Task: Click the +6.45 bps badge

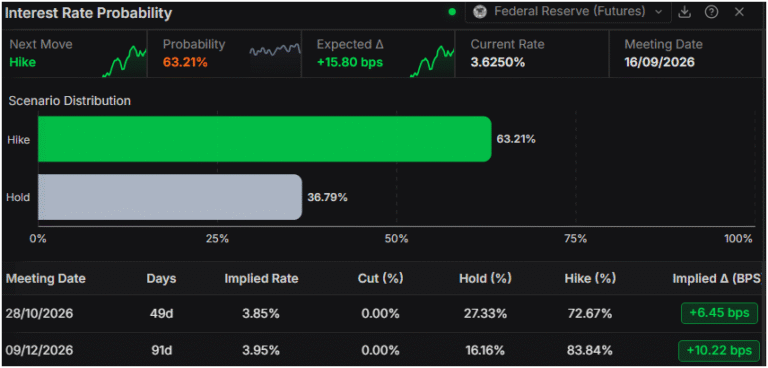Action: coord(719,313)
